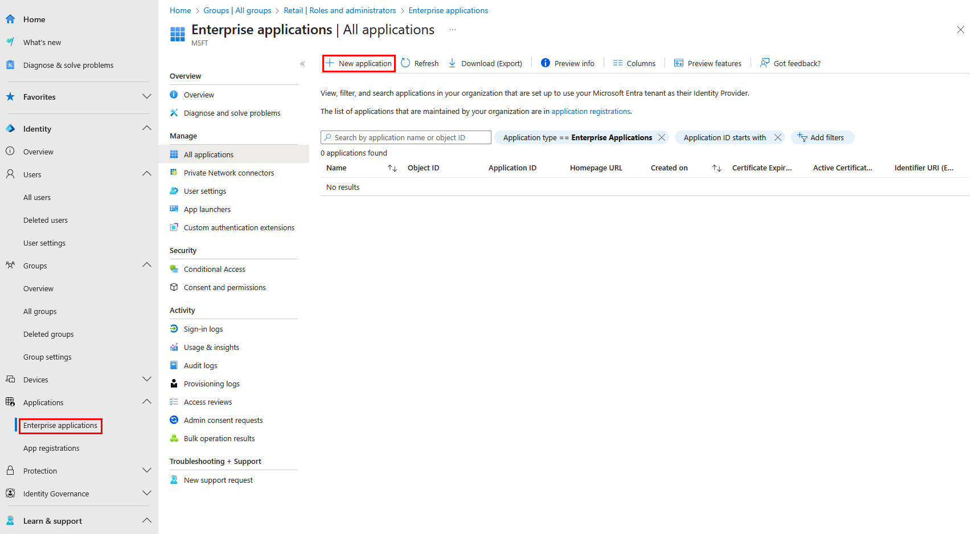This screenshot has width=980, height=534.
Task: Open the Columns chooser icon
Action: [x=617, y=63]
